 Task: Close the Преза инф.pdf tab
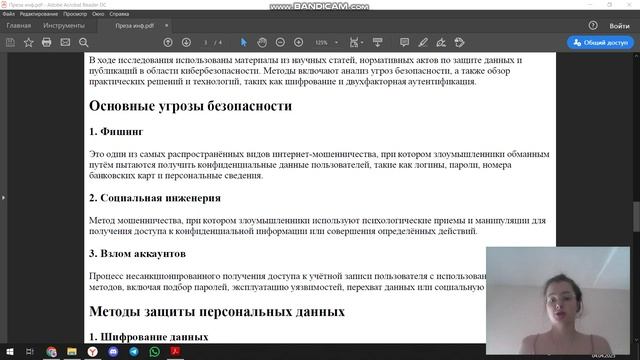pyautogui.click(x=167, y=26)
